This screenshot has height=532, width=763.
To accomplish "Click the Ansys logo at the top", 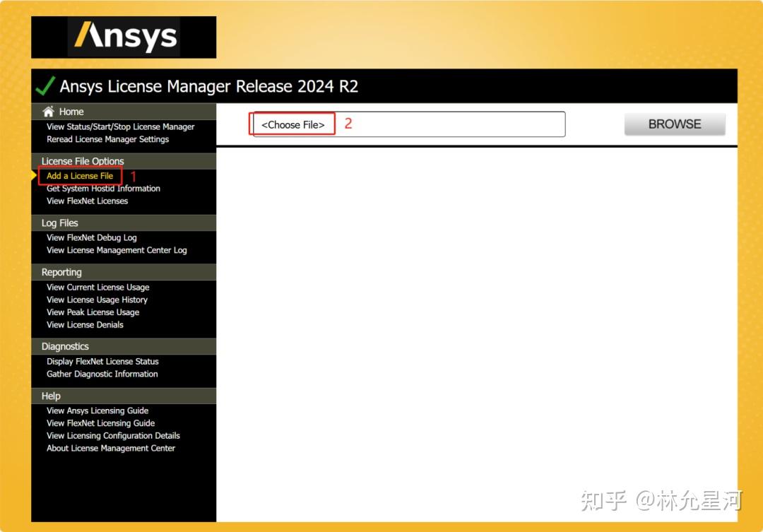I will (x=124, y=37).
